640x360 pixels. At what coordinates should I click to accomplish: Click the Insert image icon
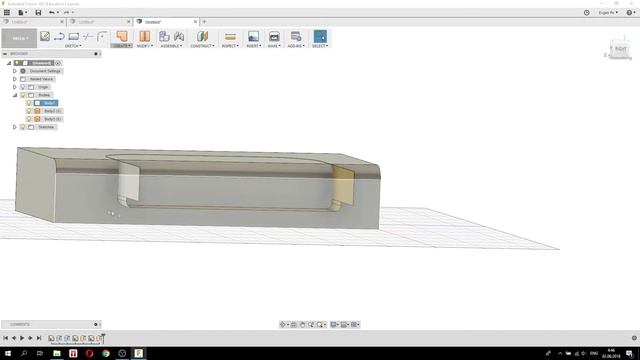click(x=253, y=36)
